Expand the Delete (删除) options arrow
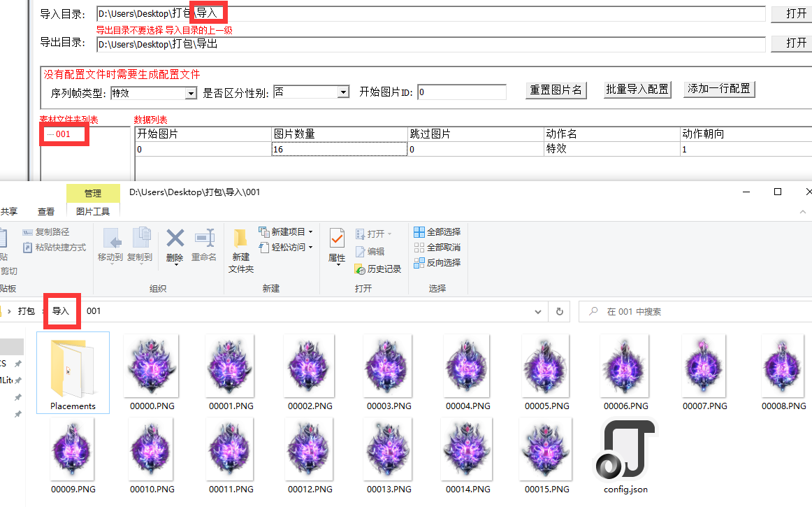812x507 pixels. [175, 265]
